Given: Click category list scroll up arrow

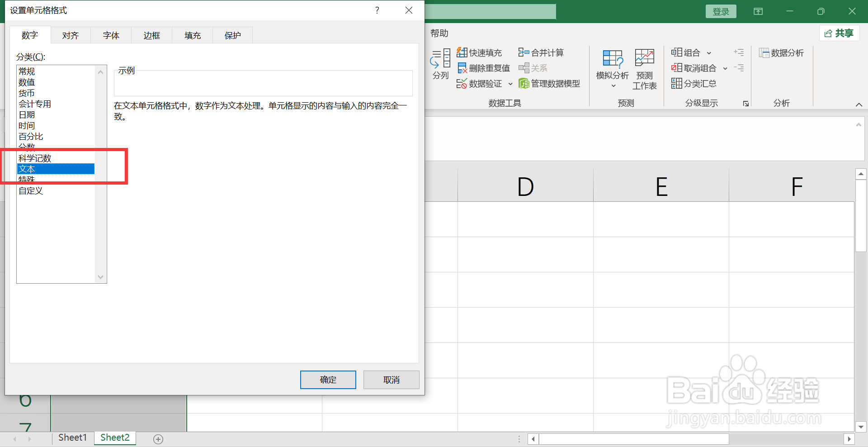Looking at the screenshot, I should pyautogui.click(x=101, y=72).
